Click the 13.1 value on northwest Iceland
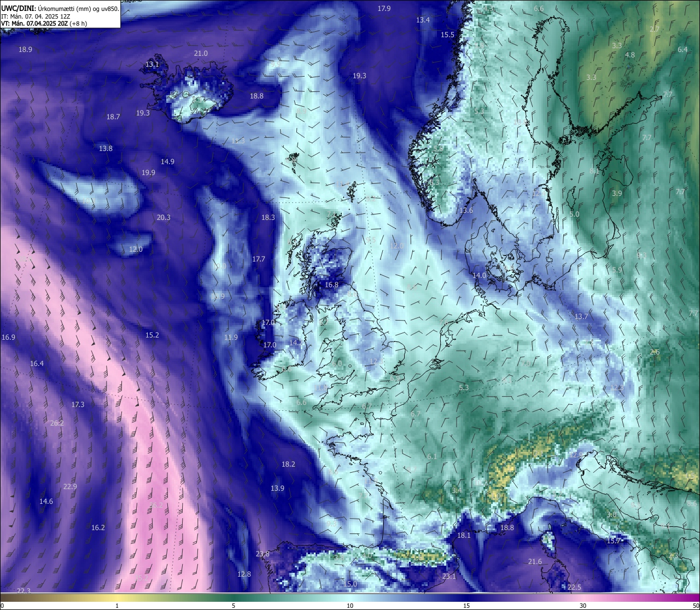 (152, 64)
